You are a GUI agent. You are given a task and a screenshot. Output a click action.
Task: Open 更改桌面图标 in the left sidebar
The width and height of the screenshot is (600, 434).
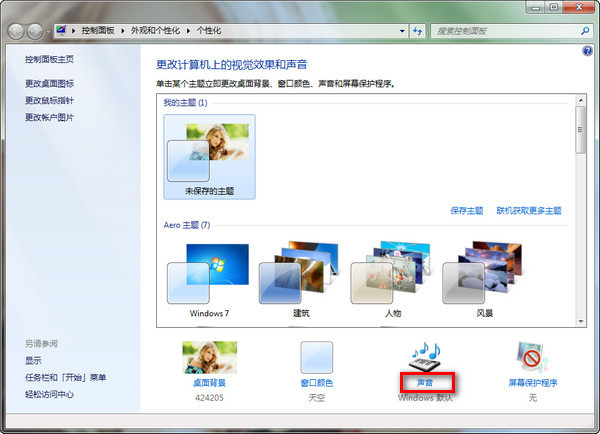[x=49, y=84]
